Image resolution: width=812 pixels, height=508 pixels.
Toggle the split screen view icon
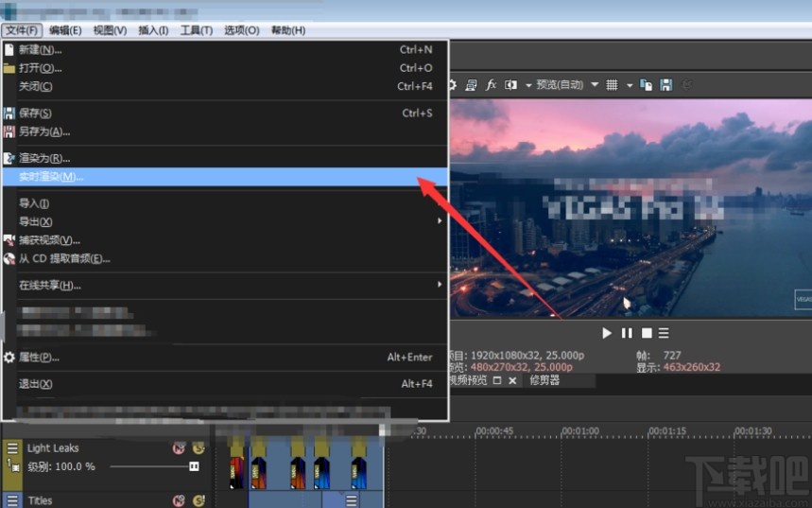pyautogui.click(x=510, y=84)
